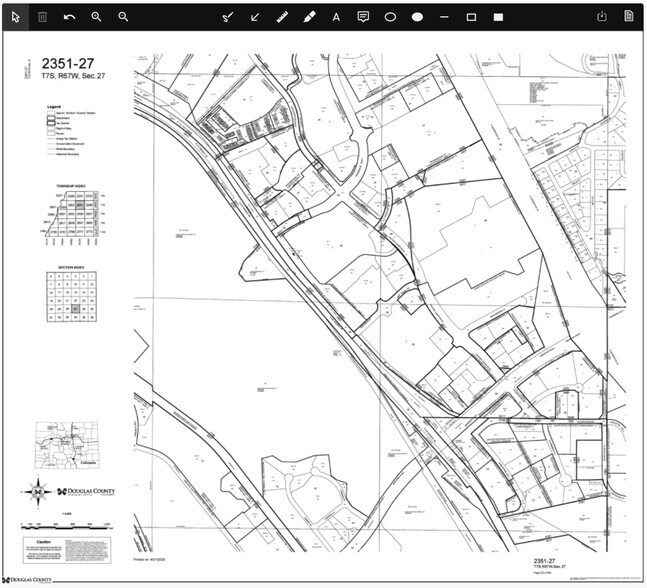The image size is (647, 588).
Task: Choose the outlined ellipse shape tool
Action: (390, 16)
